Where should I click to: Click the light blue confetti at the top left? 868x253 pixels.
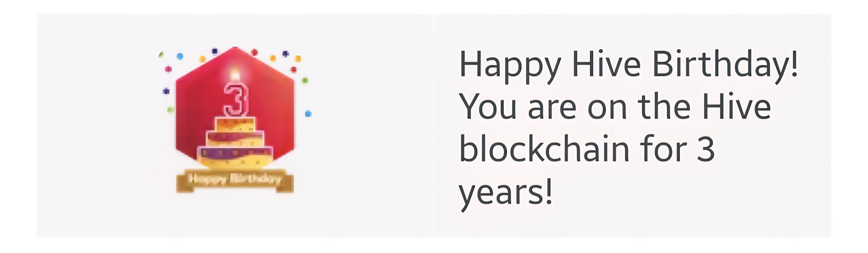coord(180,56)
